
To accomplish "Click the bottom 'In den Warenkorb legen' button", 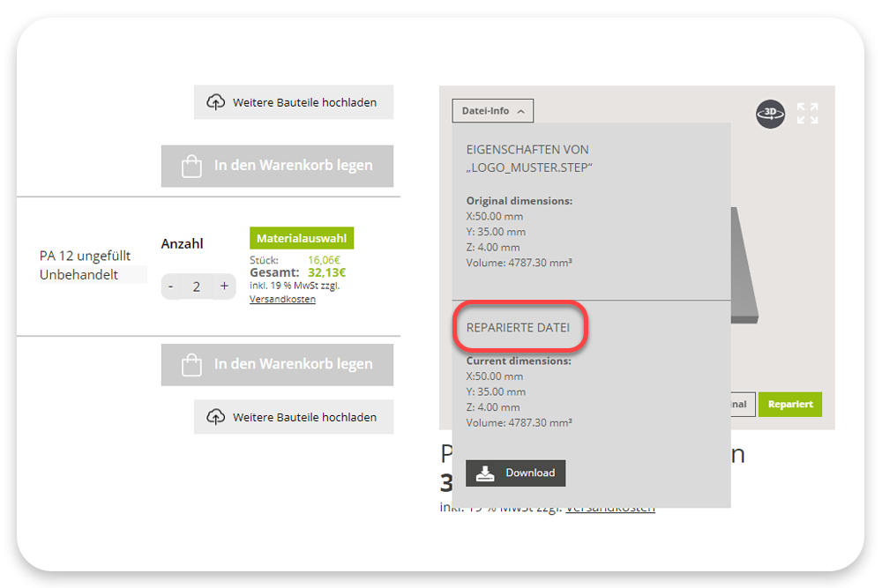I will coord(276,364).
